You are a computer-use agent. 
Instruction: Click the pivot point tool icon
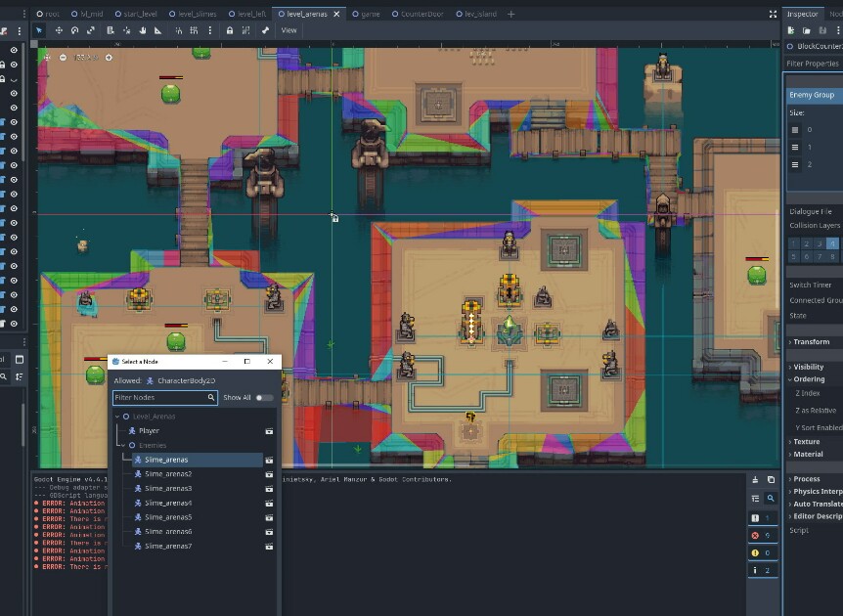126,30
